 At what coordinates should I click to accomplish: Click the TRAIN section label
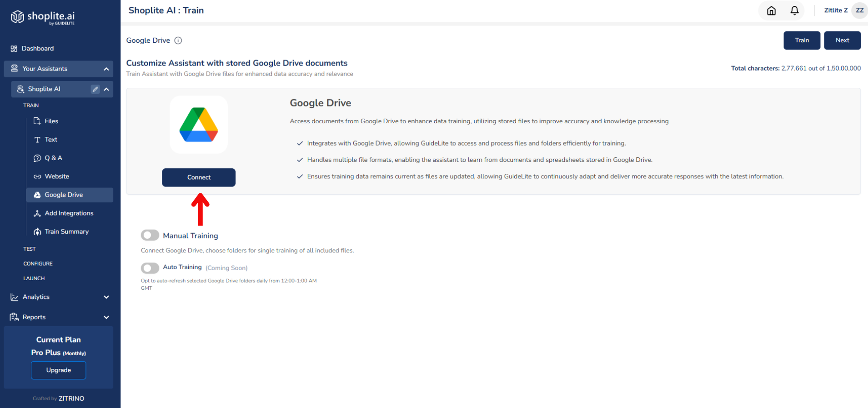[x=31, y=106]
